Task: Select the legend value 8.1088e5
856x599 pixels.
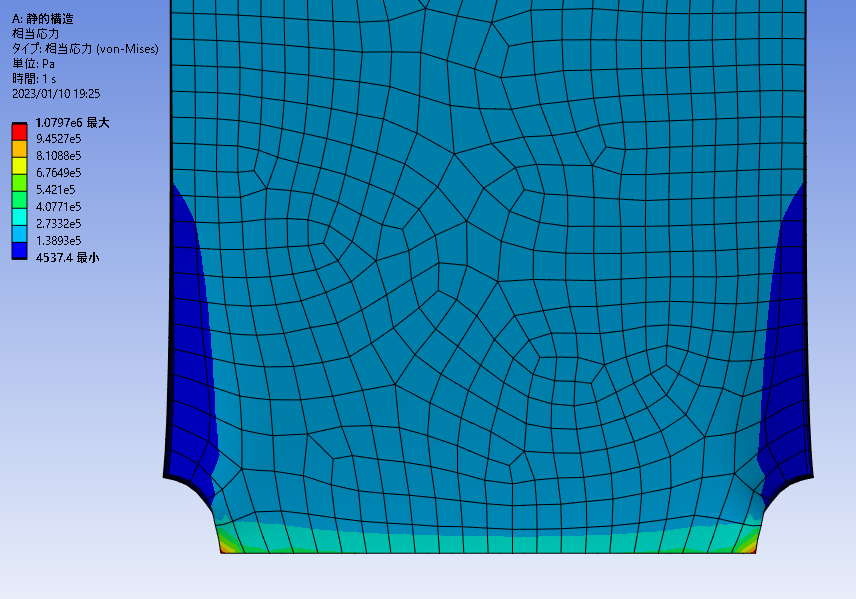Action: [58, 156]
